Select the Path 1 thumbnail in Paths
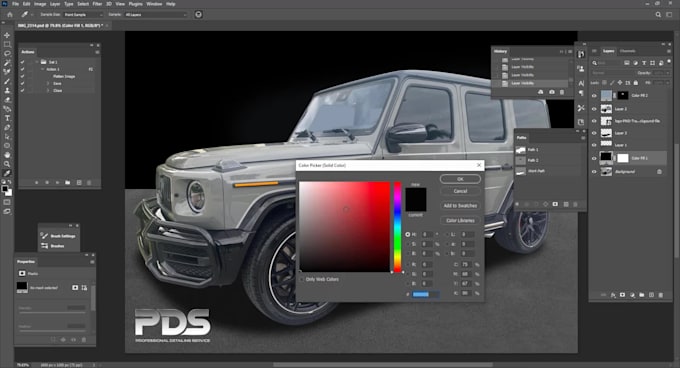Viewport: 680px width, 368px height. click(520, 150)
